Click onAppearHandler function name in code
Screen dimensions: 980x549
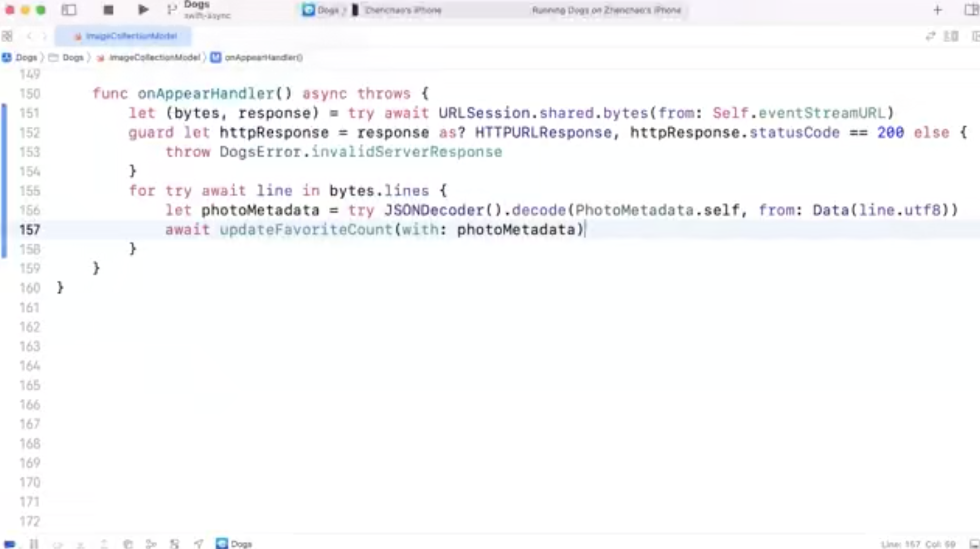[206, 93]
